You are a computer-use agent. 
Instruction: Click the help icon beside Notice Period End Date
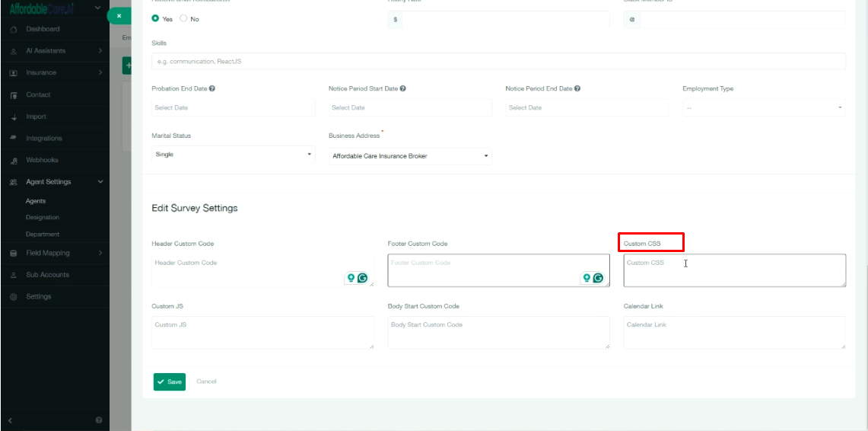(578, 88)
